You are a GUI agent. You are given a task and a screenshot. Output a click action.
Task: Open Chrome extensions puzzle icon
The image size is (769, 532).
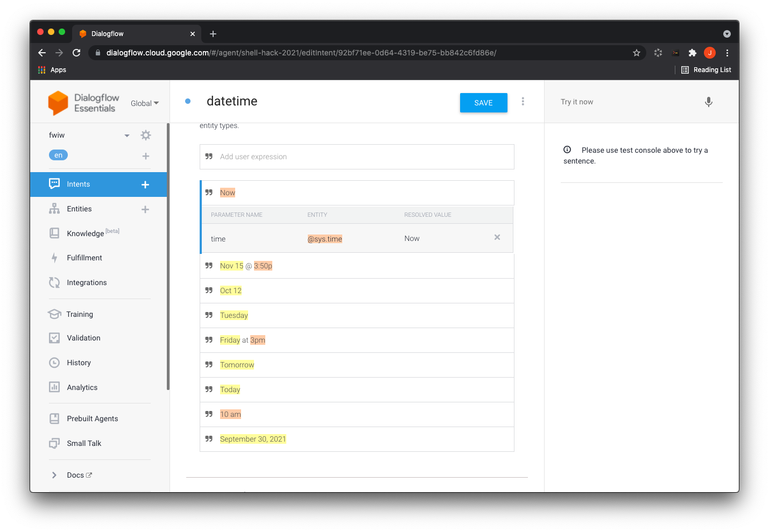click(x=693, y=53)
